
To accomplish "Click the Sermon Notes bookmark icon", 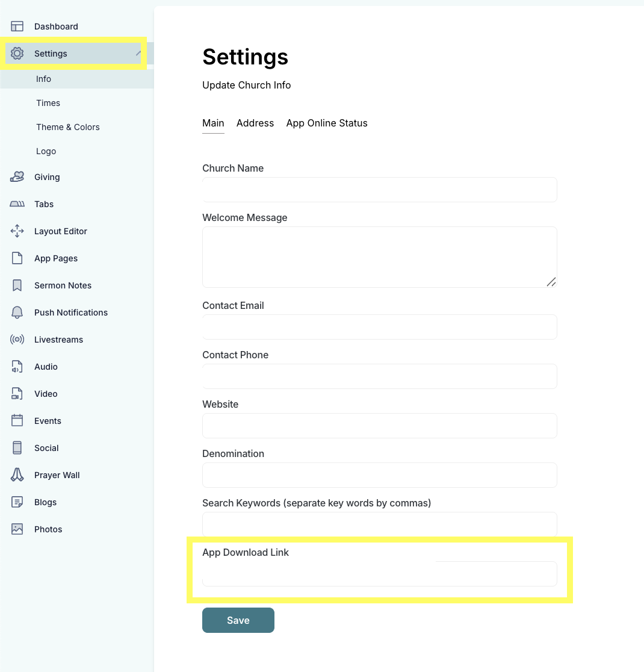I will pos(17,285).
